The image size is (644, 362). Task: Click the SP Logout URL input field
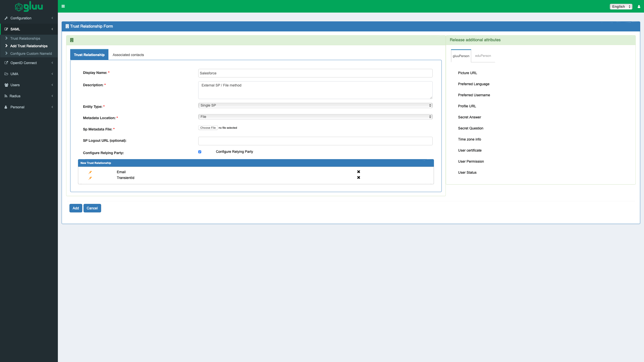click(x=315, y=141)
